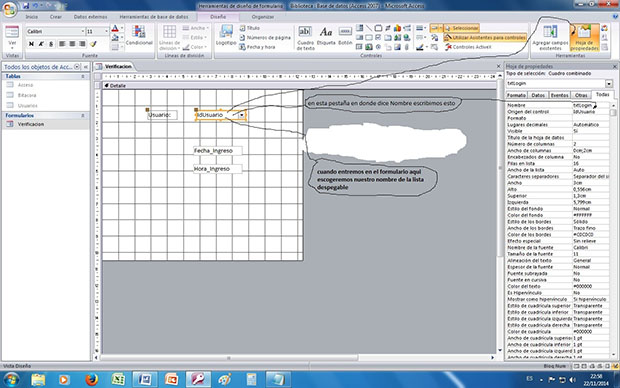
Task: Insert a Botón control
Action: click(x=345, y=36)
